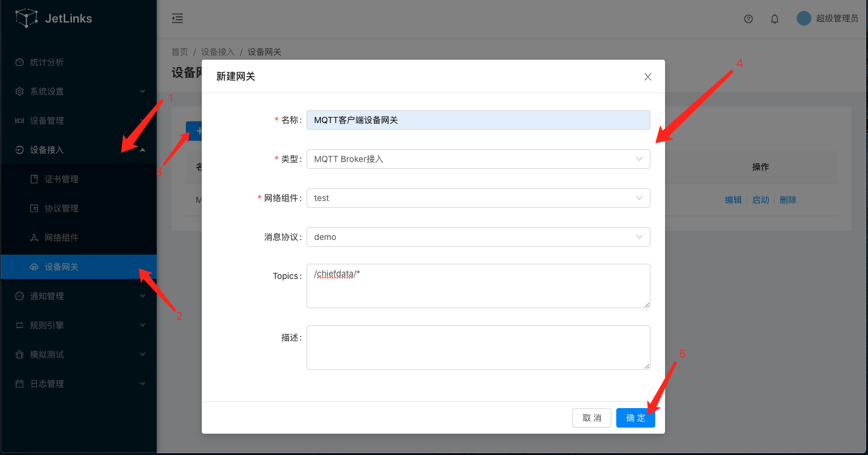Click the Topics text area
868x455 pixels.
(478, 286)
